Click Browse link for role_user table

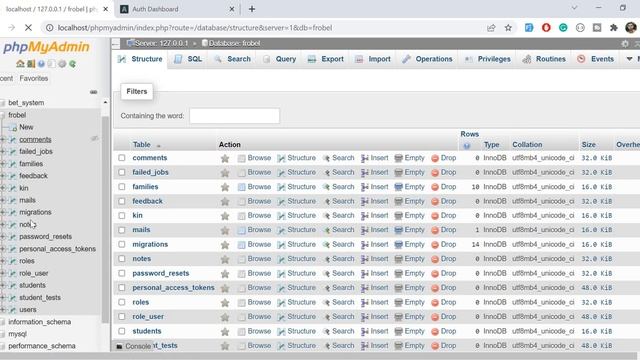click(259, 317)
